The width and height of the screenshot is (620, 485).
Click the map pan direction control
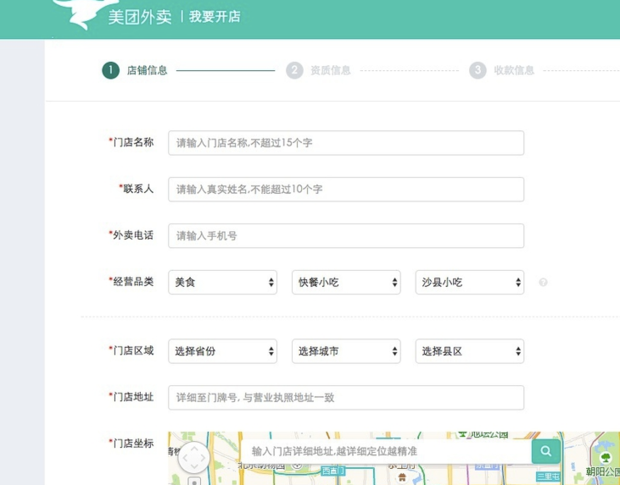click(x=194, y=458)
